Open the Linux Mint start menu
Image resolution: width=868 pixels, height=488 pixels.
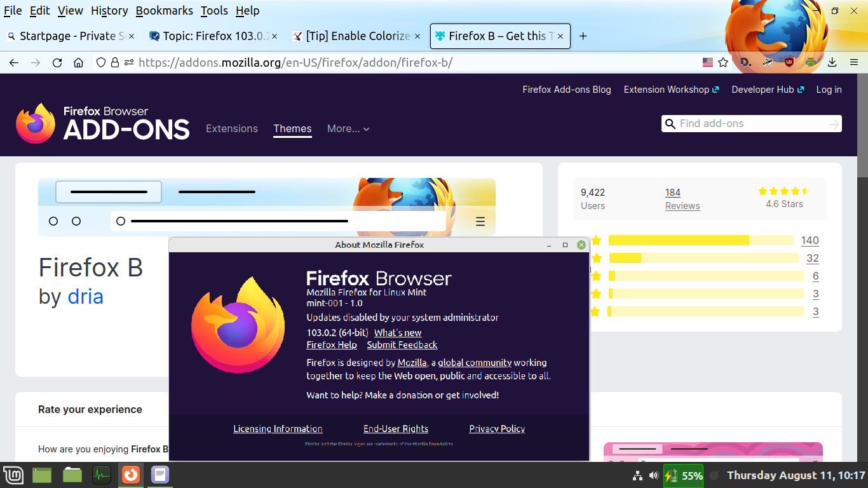coord(13,475)
